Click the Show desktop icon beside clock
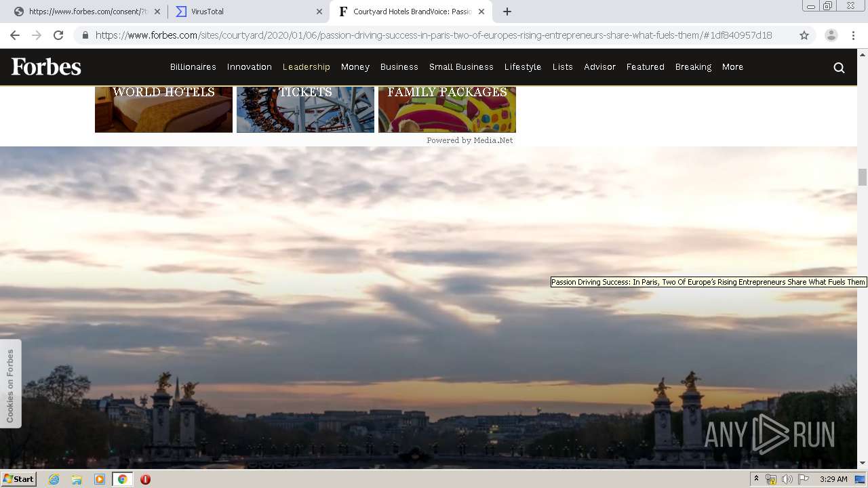 coord(861,479)
